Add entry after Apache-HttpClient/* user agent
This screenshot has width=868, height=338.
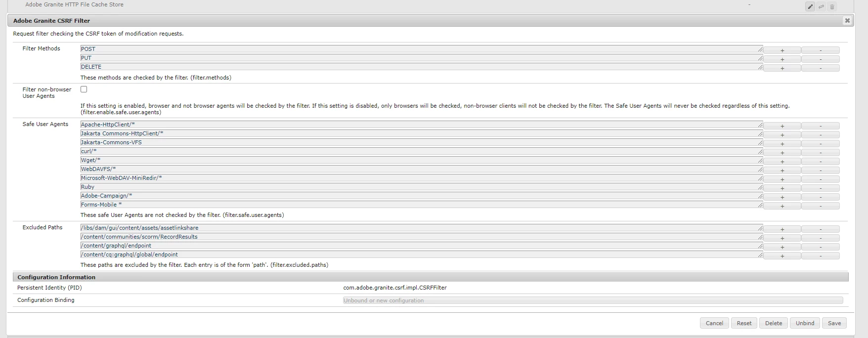click(782, 126)
